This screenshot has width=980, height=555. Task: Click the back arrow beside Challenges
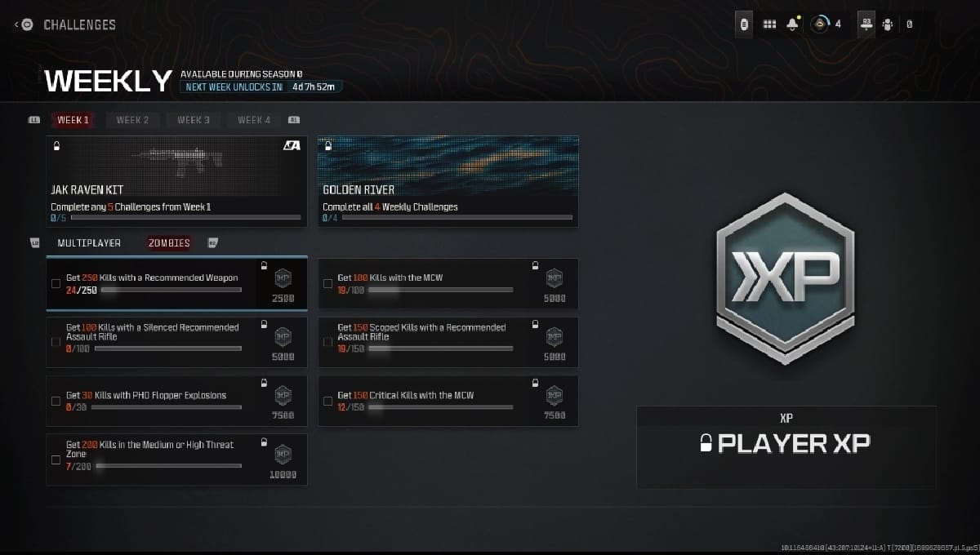18,24
